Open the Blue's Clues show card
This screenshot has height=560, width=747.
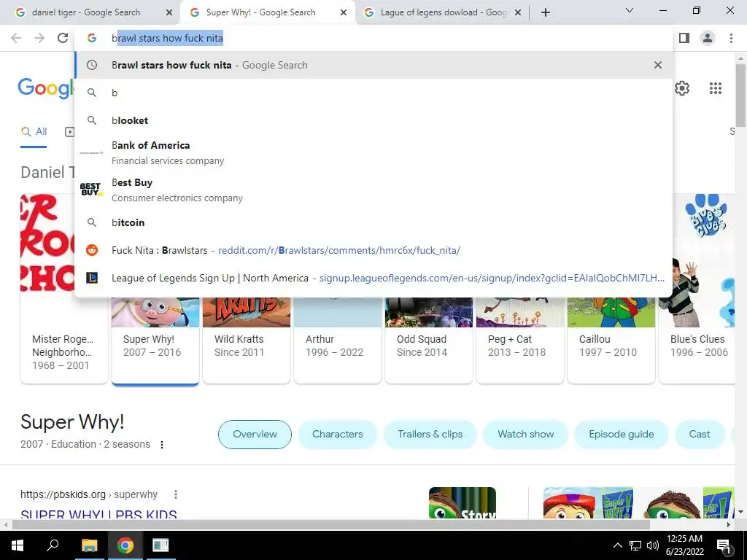click(x=697, y=288)
